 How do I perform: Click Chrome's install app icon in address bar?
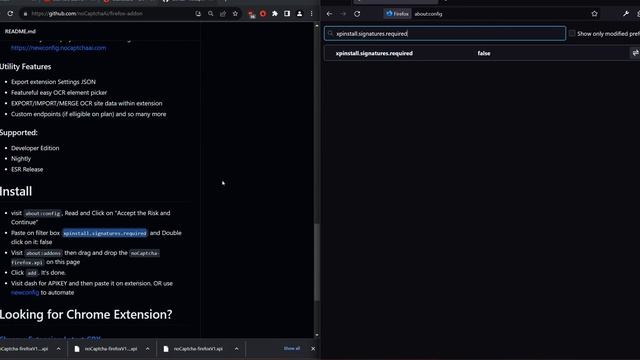[x=198, y=13]
